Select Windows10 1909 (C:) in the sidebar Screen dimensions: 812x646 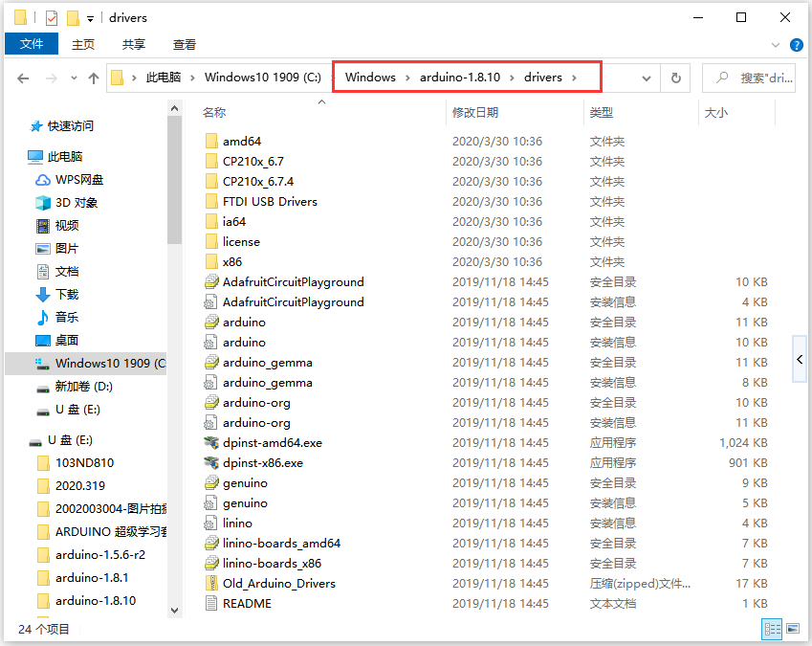pos(86,363)
